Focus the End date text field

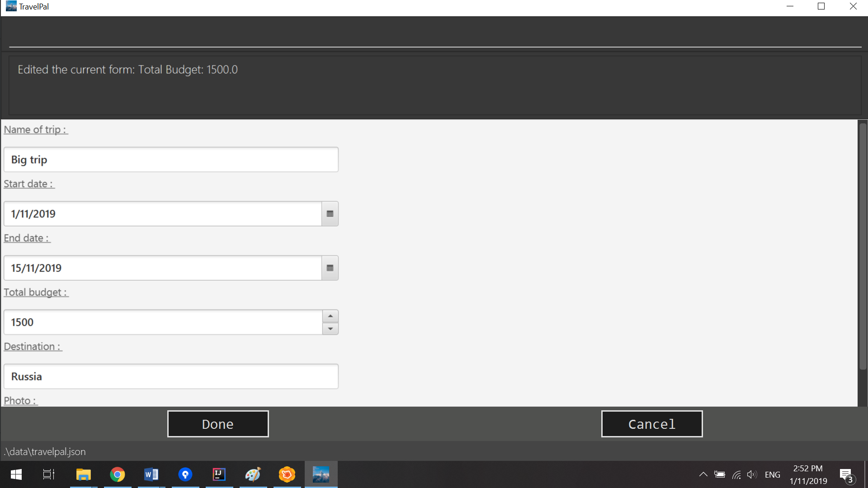click(x=163, y=268)
